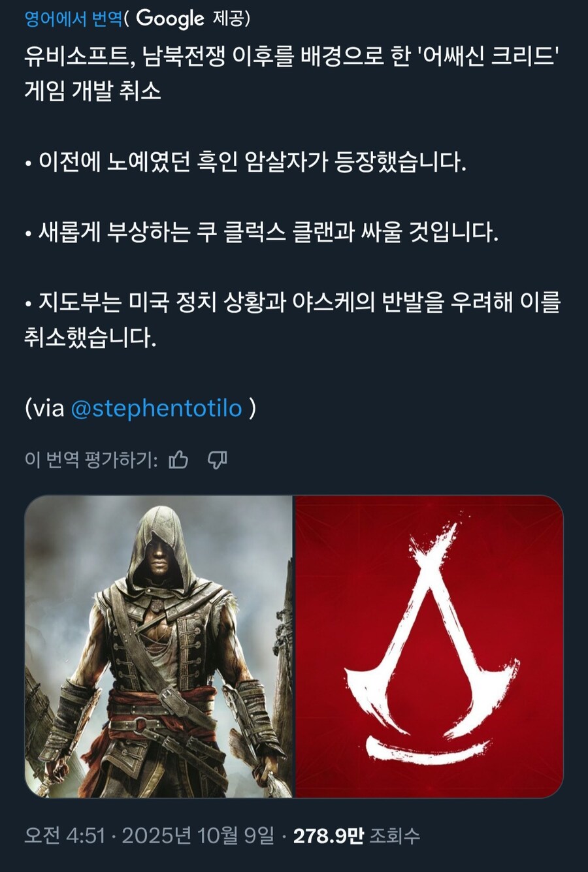Screen dimensions: 588x872
Task: Open the @stephentotilo profile mention
Action: 156,408
